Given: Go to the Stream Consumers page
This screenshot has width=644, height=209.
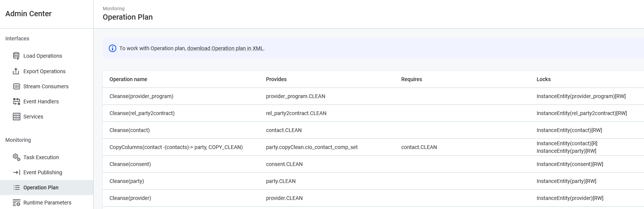Looking at the screenshot, I should pyautogui.click(x=46, y=86).
